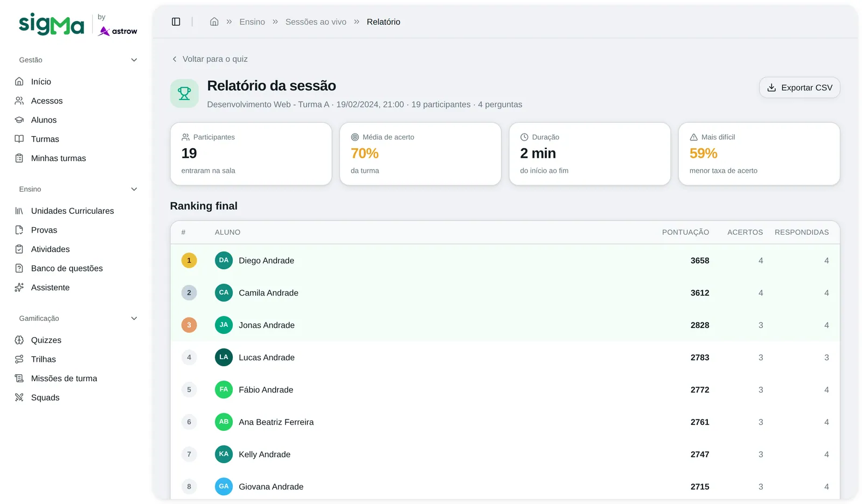Viewport: 862px width, 504px height.
Task: Open Quizzes brain icon
Action: point(19,340)
